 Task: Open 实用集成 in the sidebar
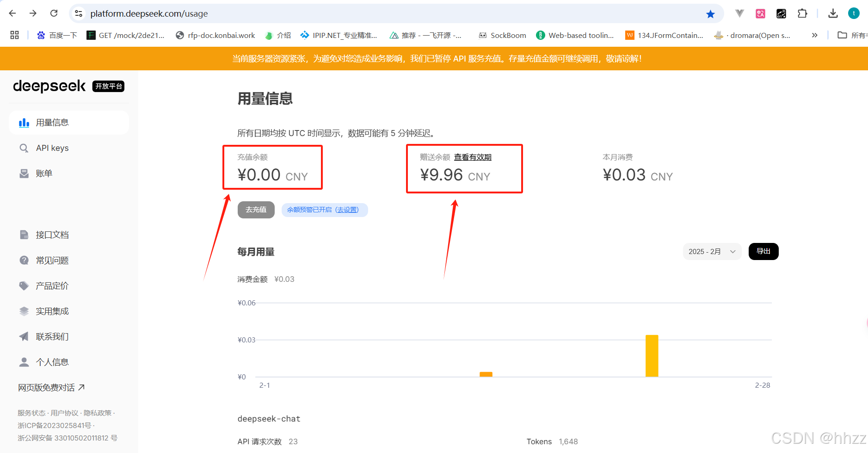click(x=69, y=311)
